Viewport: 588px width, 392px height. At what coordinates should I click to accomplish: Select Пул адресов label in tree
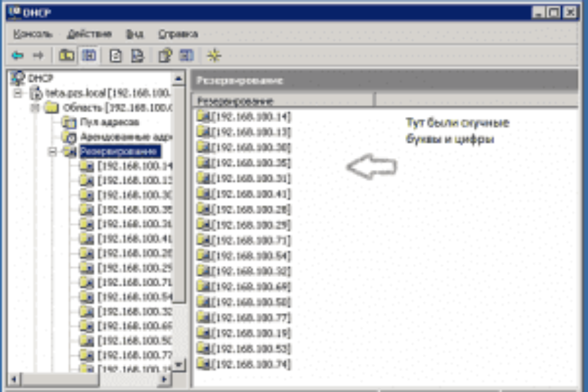(x=109, y=123)
